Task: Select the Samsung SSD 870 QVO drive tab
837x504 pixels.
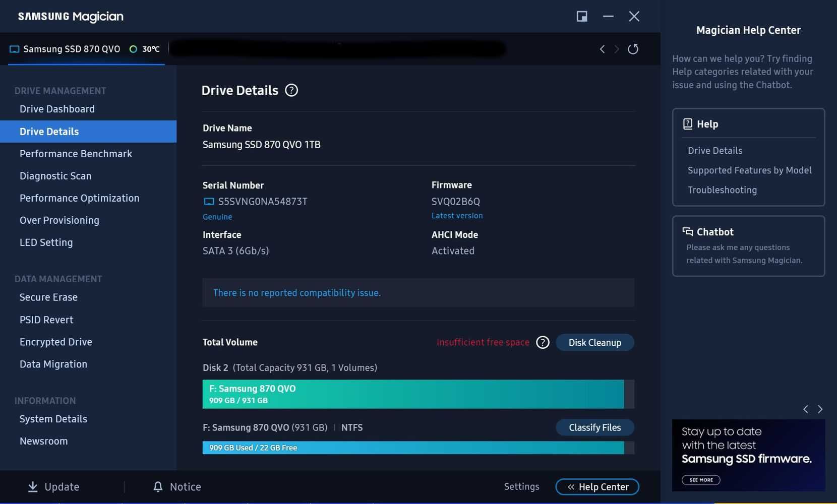Action: pos(86,49)
